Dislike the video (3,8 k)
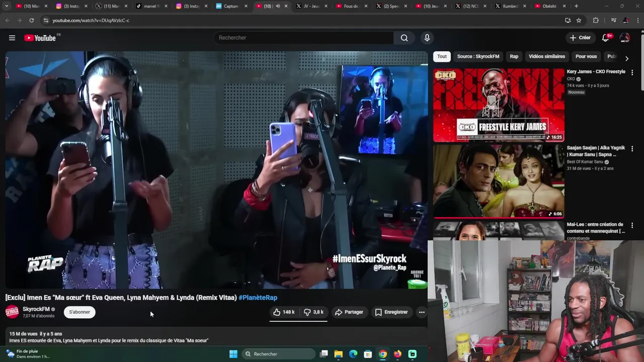This screenshot has width=644, height=362. click(x=314, y=312)
